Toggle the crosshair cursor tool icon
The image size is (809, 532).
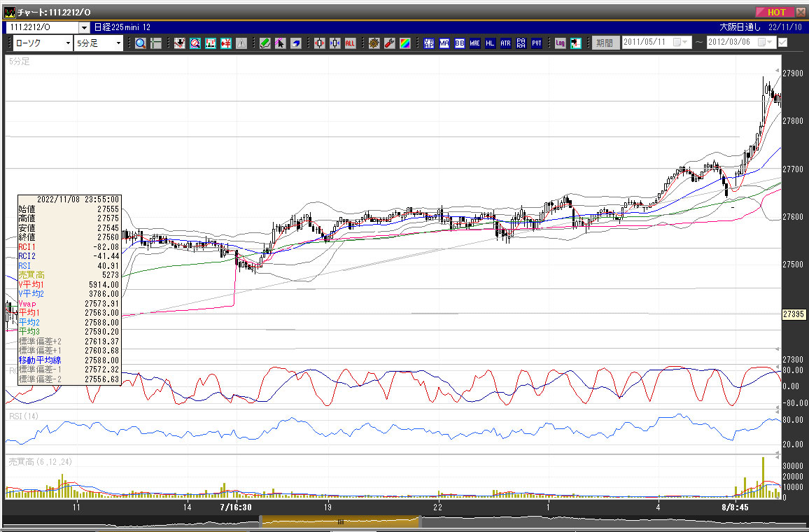tap(156, 43)
